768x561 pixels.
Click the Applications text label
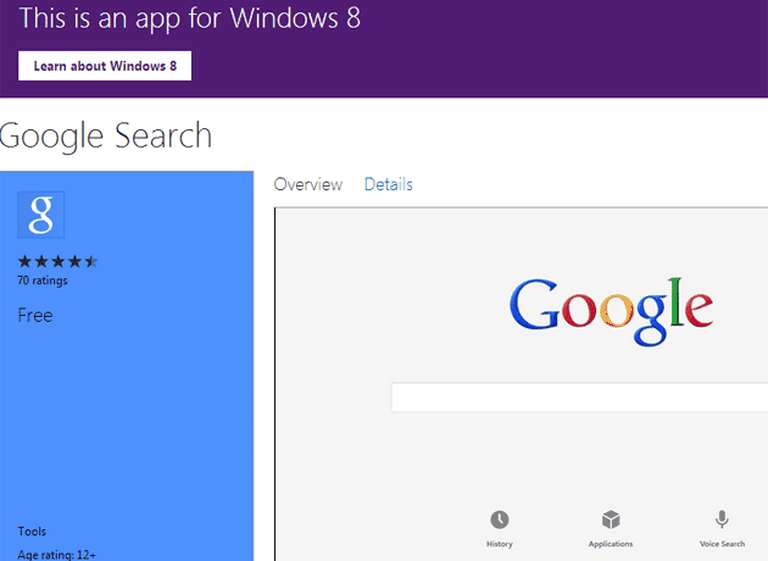pos(610,544)
